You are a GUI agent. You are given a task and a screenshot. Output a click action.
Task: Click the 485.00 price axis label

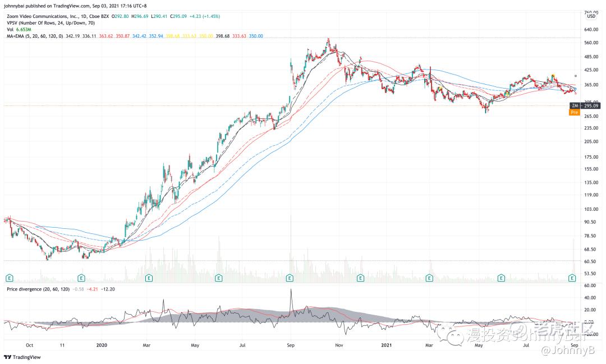click(591, 57)
